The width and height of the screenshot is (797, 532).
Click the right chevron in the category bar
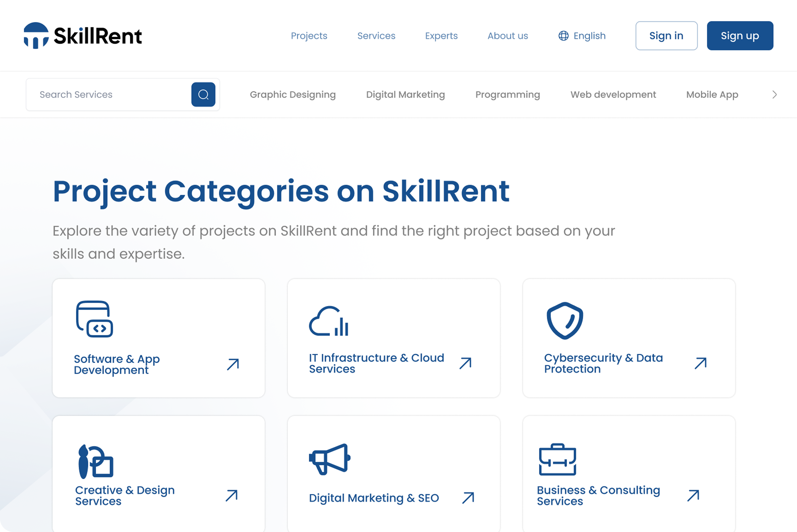(775, 95)
